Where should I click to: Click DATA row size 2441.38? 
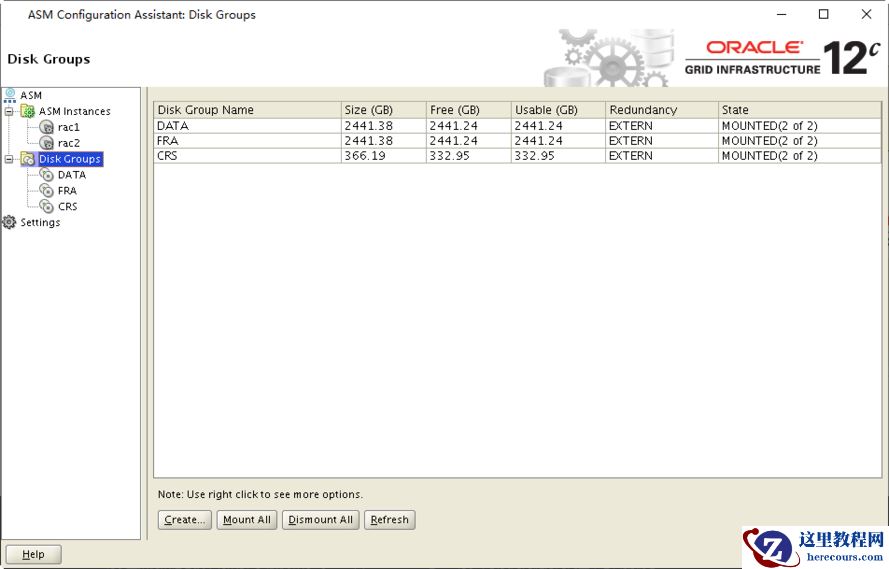tap(383, 125)
